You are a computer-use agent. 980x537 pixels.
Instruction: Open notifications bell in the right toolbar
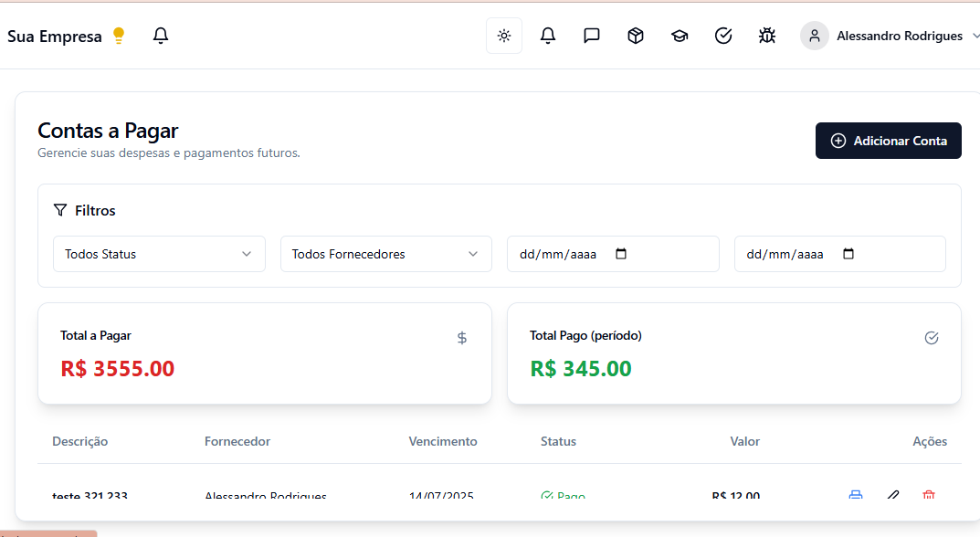(x=548, y=36)
